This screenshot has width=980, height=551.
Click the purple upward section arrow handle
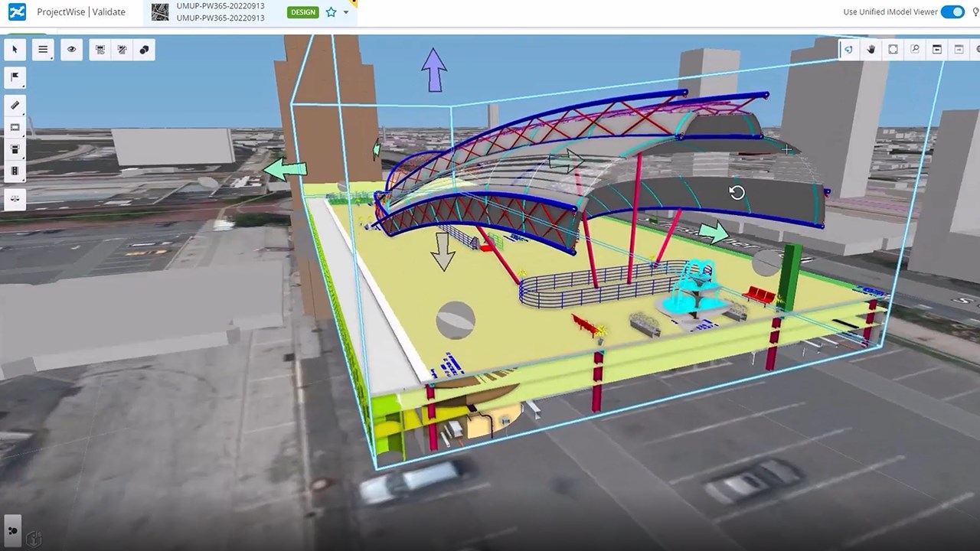433,69
